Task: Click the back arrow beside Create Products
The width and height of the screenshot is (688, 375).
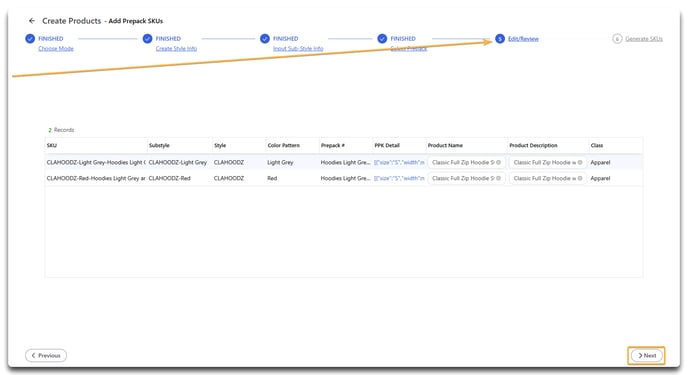Action: (x=32, y=21)
